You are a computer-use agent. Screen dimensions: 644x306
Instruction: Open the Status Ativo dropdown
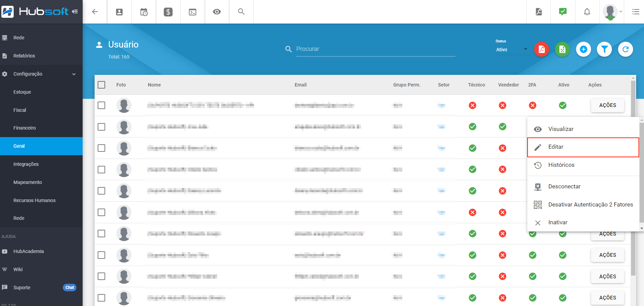point(512,50)
